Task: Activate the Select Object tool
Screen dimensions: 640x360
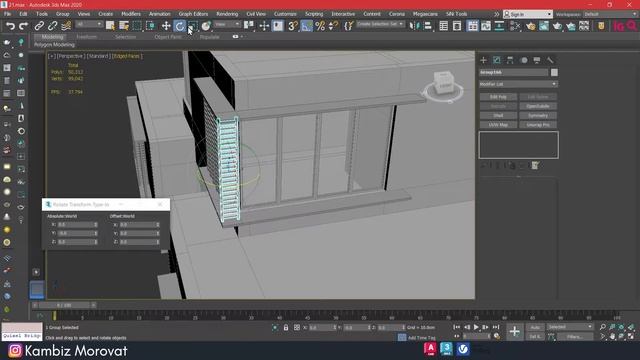Action: 110,26
